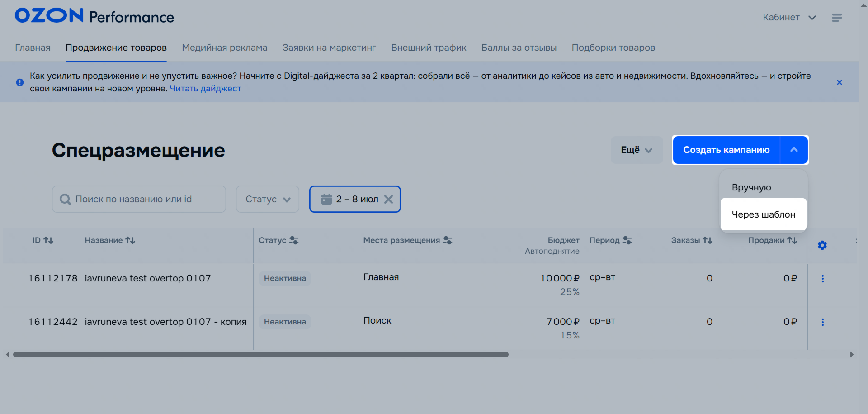Sort campaigns by ID column
Image resolution: width=868 pixels, height=414 pixels.
48,240
